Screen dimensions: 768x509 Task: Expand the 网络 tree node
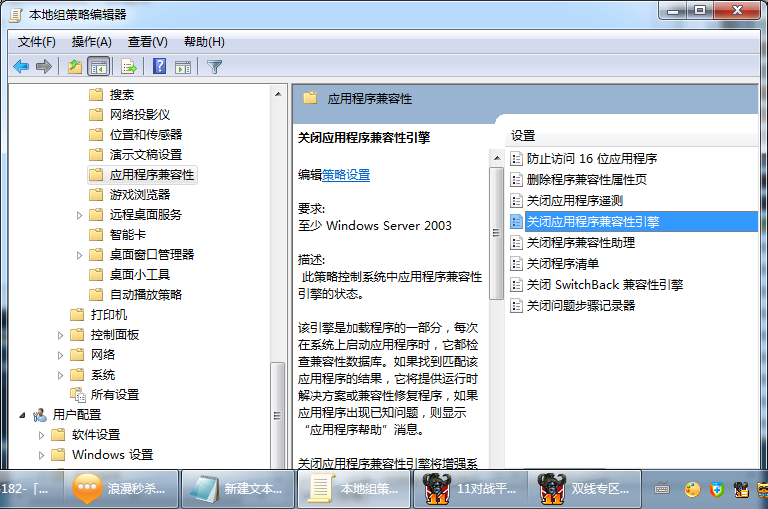point(60,355)
